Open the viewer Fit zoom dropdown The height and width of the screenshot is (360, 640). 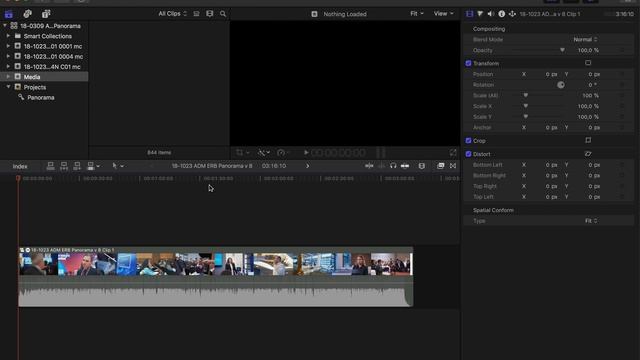point(417,13)
